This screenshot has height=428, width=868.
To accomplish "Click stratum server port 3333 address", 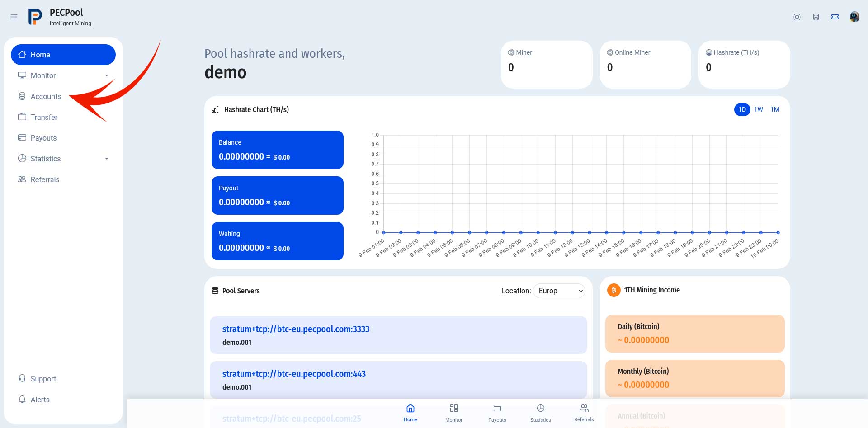I will coord(296,329).
